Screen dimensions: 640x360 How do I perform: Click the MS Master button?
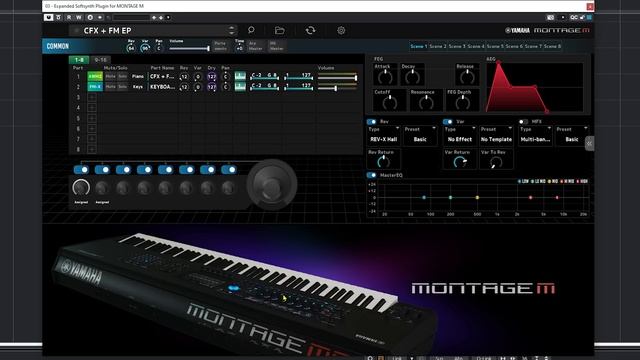click(276, 46)
